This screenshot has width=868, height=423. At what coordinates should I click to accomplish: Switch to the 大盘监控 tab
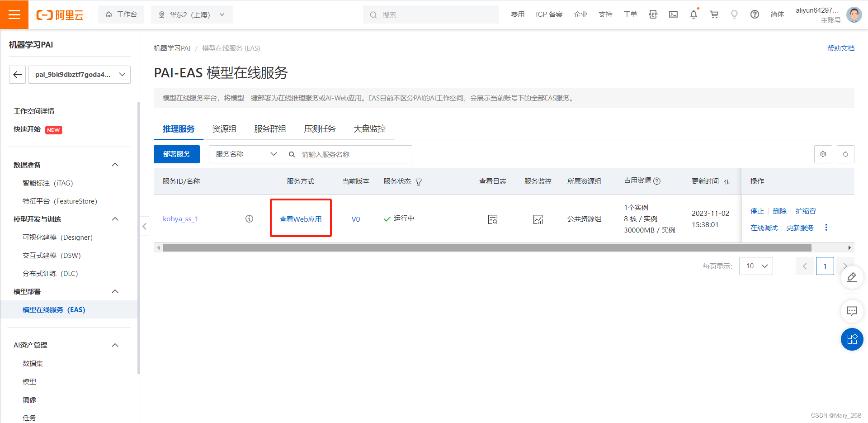click(x=370, y=128)
